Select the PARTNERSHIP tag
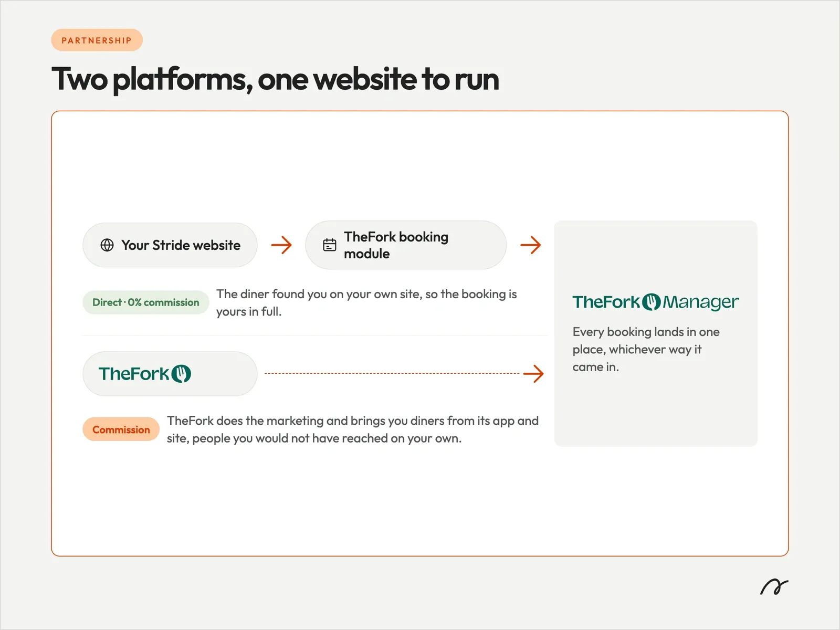 click(97, 40)
